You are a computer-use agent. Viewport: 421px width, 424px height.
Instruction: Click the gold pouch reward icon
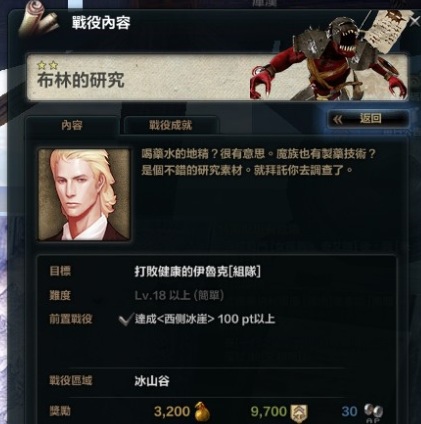tap(201, 412)
